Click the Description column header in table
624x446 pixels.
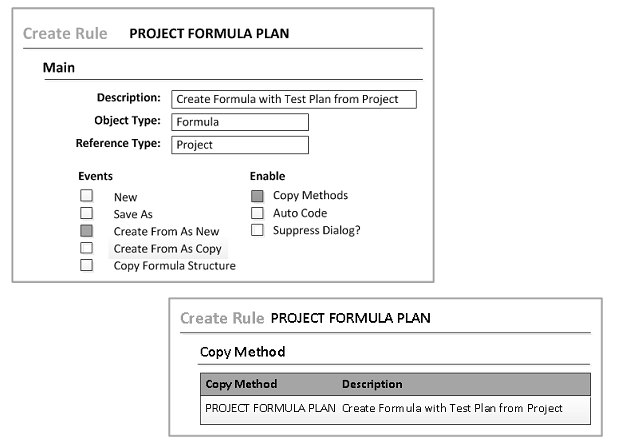click(x=372, y=384)
